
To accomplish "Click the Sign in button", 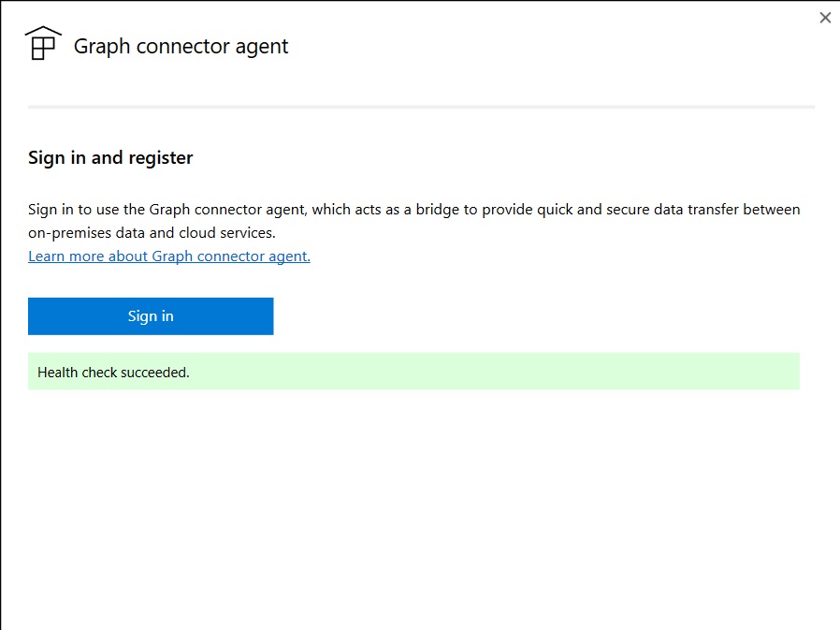I will pyautogui.click(x=150, y=315).
